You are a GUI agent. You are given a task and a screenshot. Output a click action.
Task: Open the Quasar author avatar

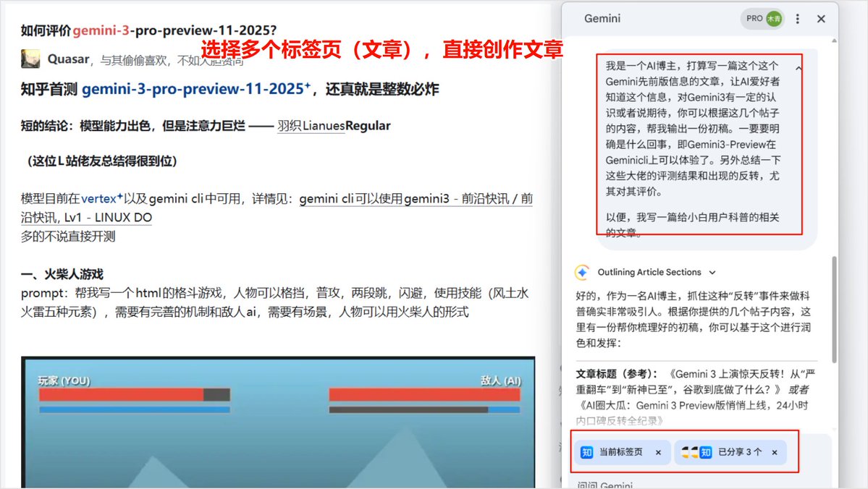pos(30,59)
